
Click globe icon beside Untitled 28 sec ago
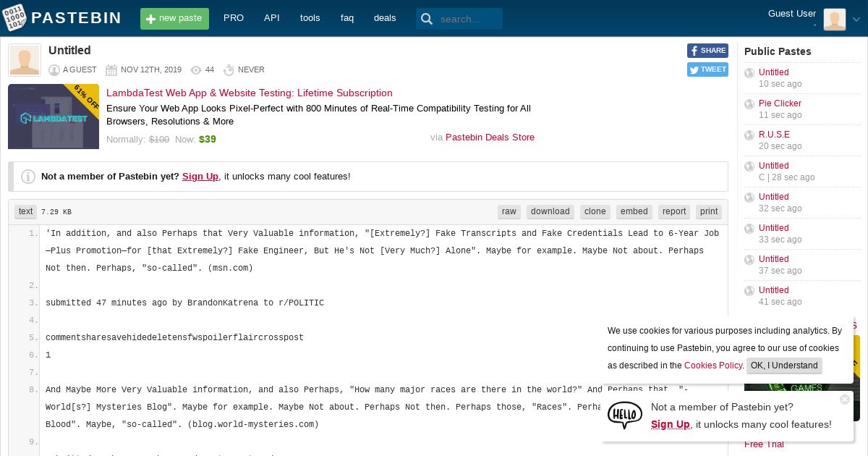[x=749, y=166]
